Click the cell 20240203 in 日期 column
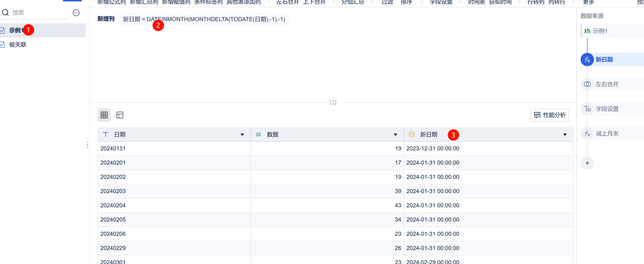 (174, 191)
